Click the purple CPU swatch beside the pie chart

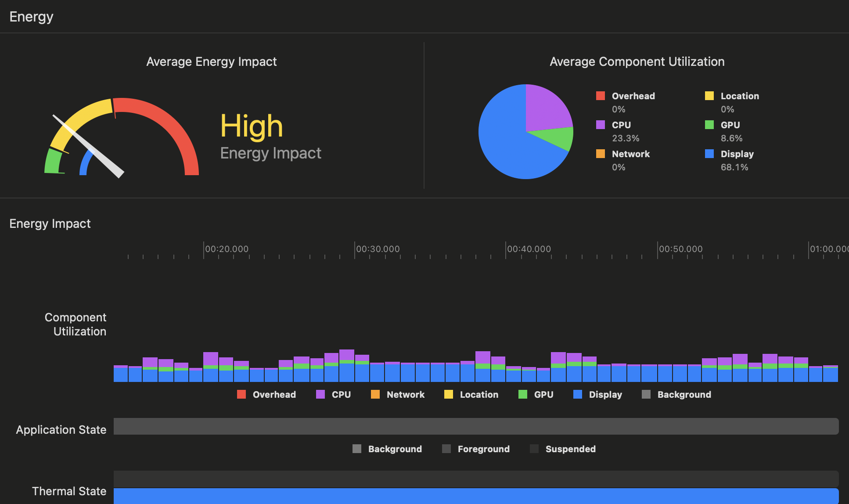[600, 125]
